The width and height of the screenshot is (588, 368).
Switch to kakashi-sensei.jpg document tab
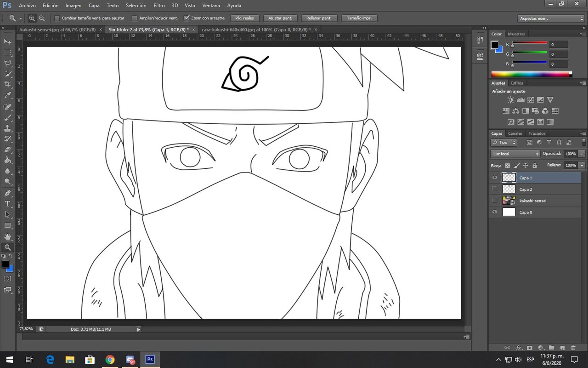point(58,29)
